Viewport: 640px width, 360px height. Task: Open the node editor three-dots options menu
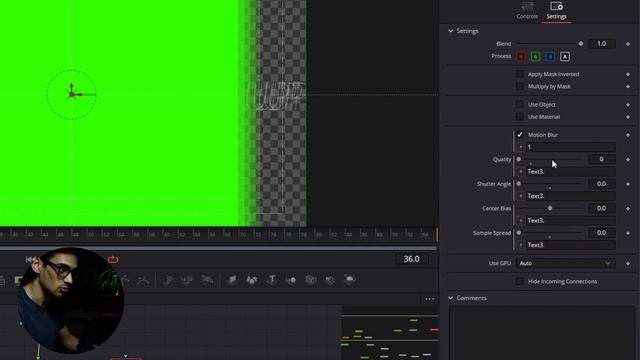(x=430, y=299)
